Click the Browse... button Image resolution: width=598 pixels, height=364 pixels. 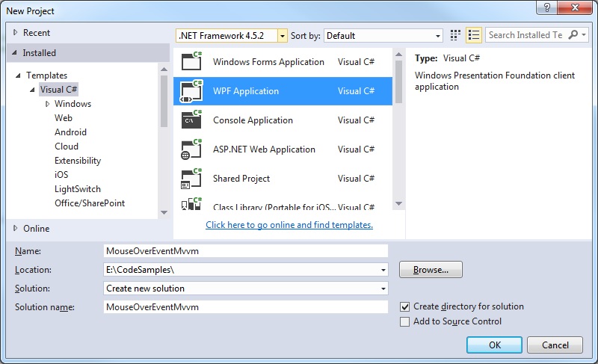click(x=431, y=270)
